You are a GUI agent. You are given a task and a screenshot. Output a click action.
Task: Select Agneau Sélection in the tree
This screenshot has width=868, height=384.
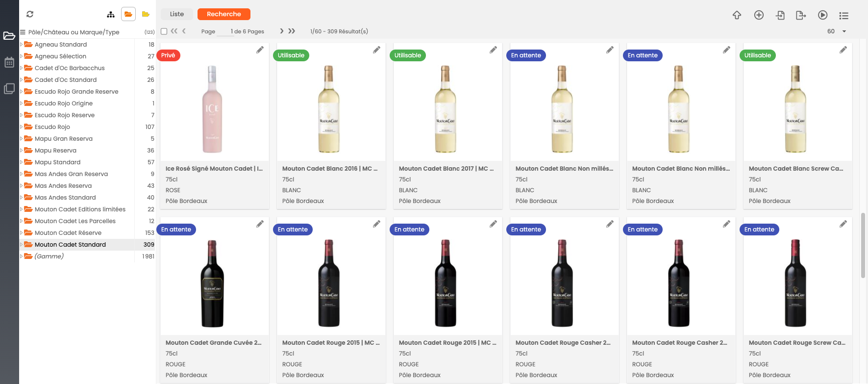[60, 56]
